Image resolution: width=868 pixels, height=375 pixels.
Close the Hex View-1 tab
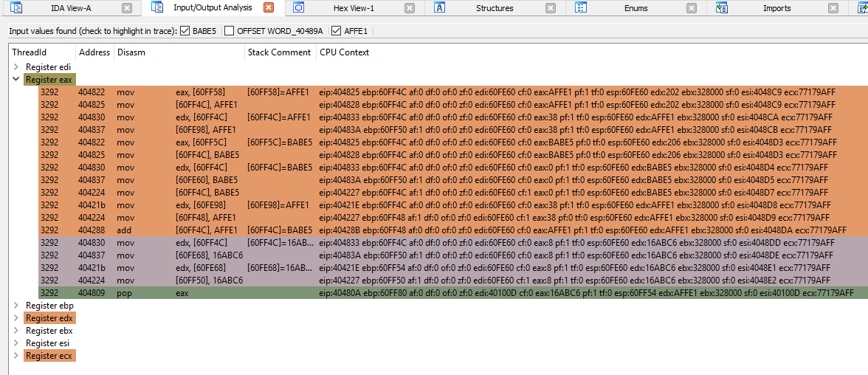409,8
